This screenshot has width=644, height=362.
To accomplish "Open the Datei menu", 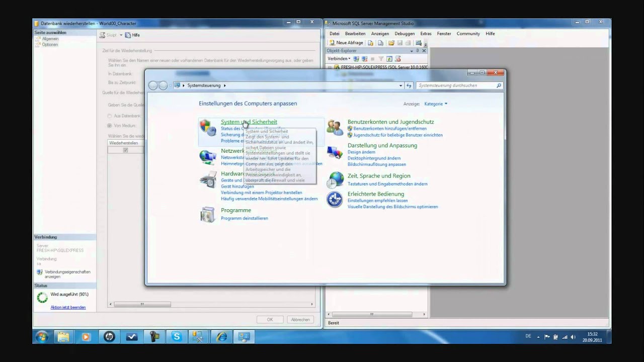I will pos(335,34).
